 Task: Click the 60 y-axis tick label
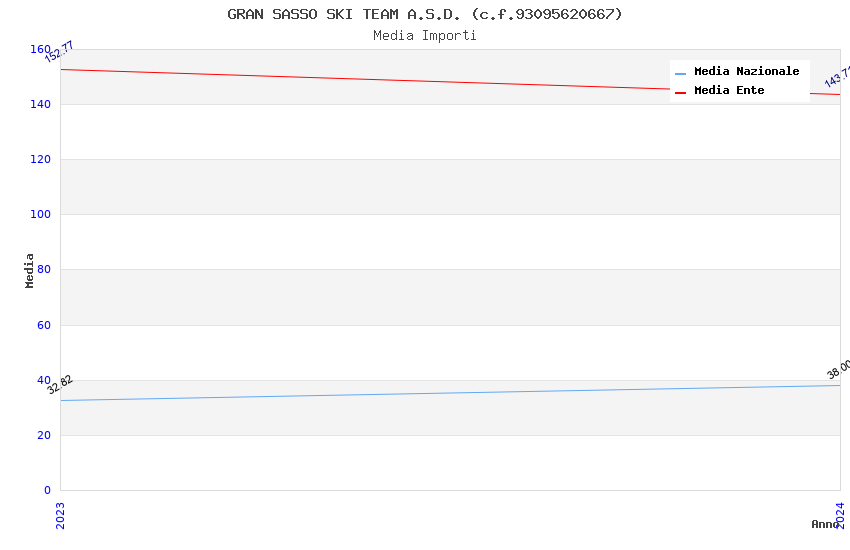pos(44,325)
